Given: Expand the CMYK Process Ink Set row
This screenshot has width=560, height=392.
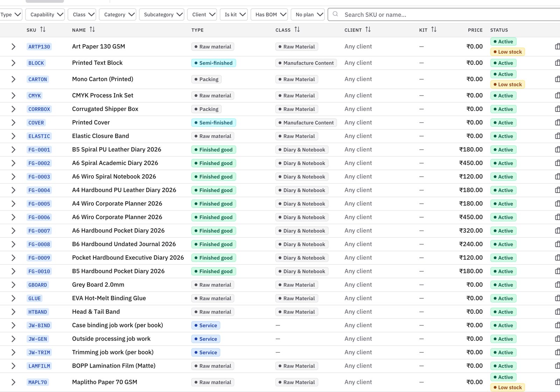Looking at the screenshot, I should pos(13,95).
